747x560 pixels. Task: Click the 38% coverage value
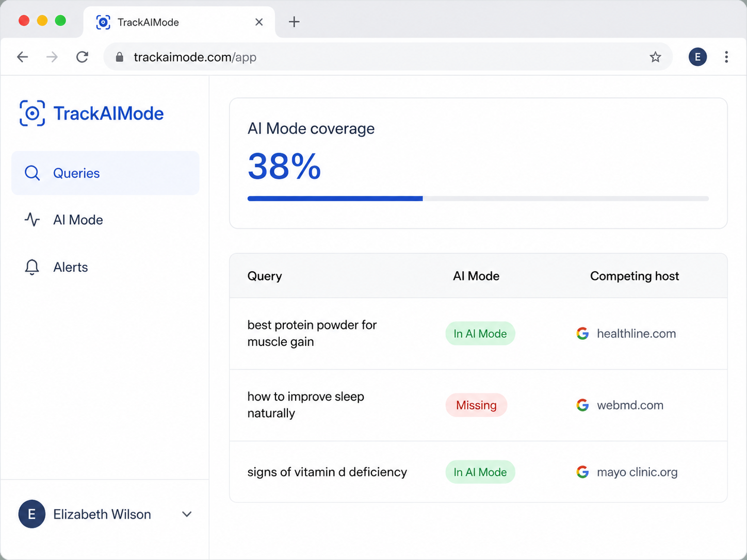(284, 166)
